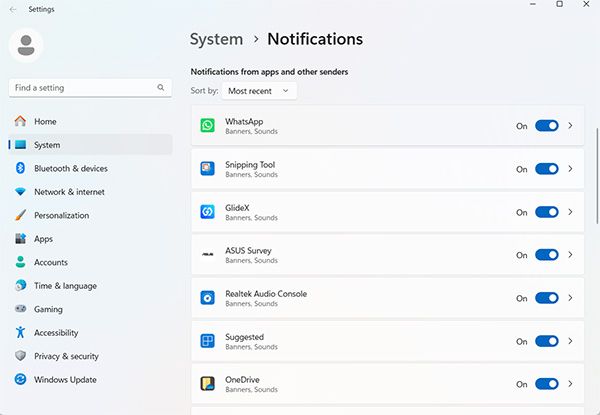The image size is (600, 415).
Task: Click the ASUS Survey logo icon
Action: pyautogui.click(x=207, y=255)
